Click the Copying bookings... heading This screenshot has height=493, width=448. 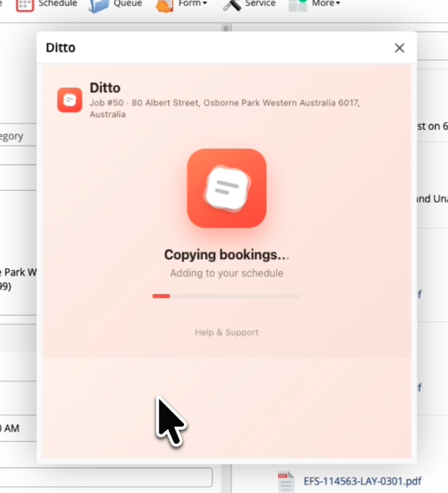(x=226, y=255)
